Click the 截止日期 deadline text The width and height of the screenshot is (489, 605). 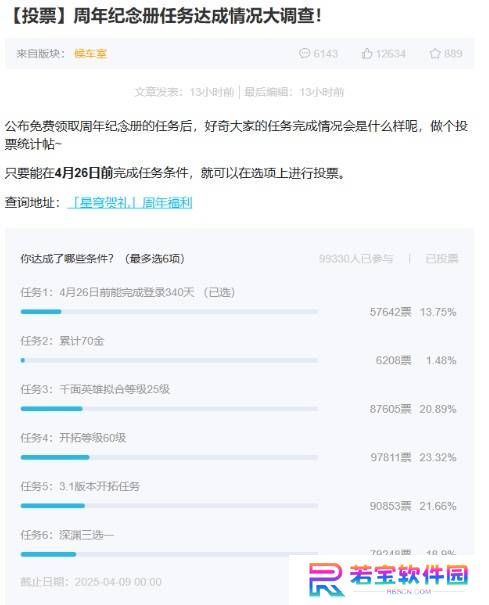[x=91, y=581]
